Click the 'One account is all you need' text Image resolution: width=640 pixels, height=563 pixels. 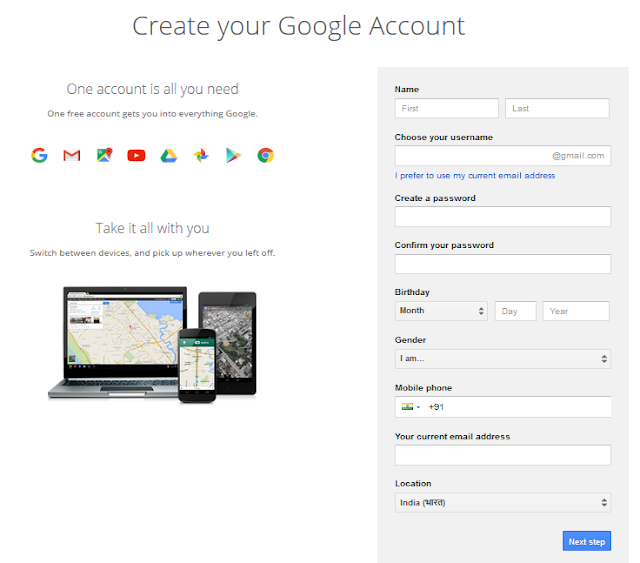click(x=152, y=89)
